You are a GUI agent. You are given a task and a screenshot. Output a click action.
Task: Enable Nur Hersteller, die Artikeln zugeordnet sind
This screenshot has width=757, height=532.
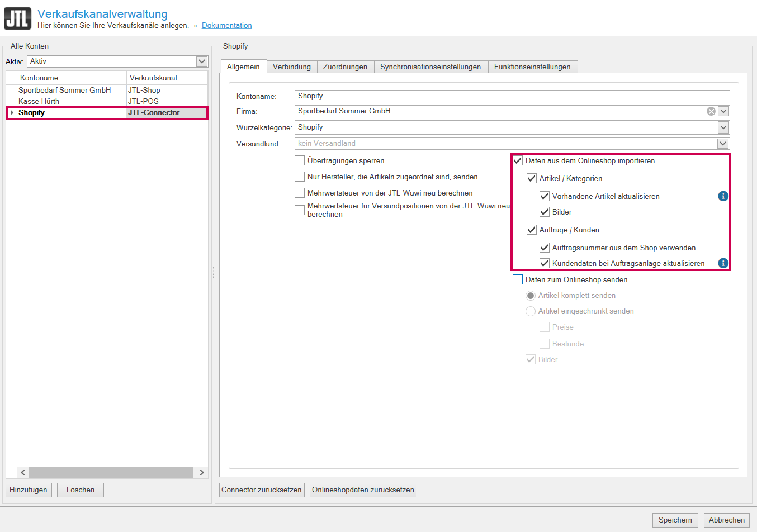pyautogui.click(x=300, y=177)
